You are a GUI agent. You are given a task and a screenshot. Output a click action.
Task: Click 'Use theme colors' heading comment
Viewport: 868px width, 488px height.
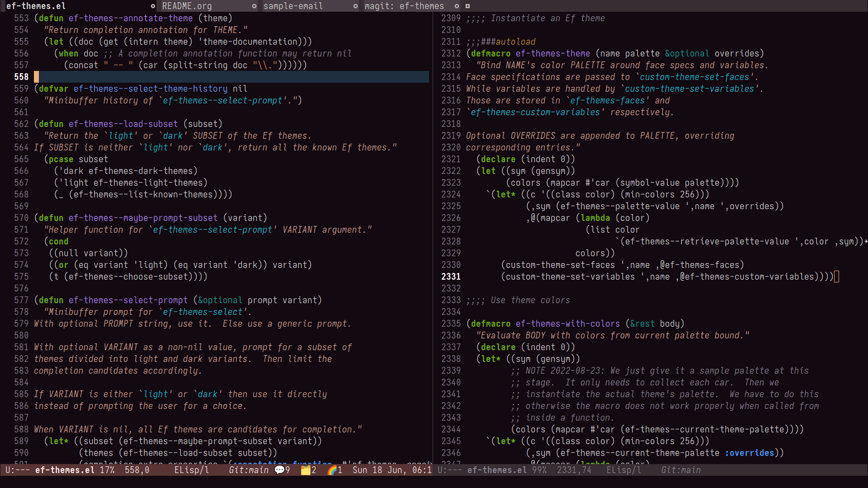(518, 300)
